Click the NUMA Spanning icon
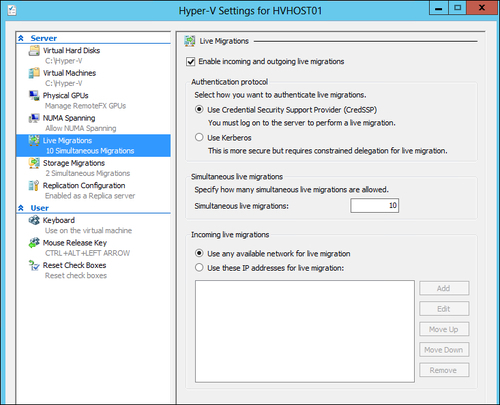The width and height of the screenshot is (500, 405). 34,118
